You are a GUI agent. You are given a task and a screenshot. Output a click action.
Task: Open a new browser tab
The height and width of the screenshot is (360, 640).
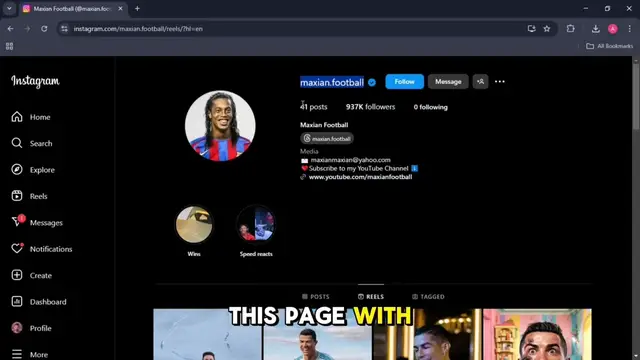pyautogui.click(x=138, y=9)
